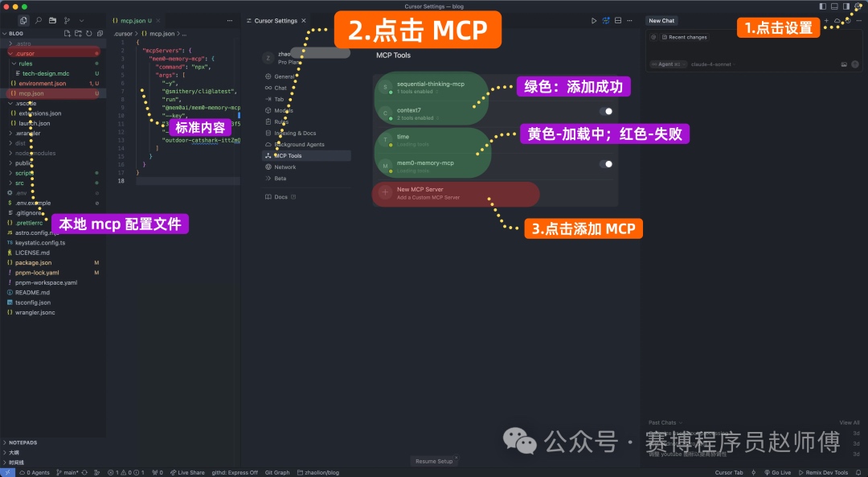Click View All past chats link
868x477 pixels.
tap(850, 422)
